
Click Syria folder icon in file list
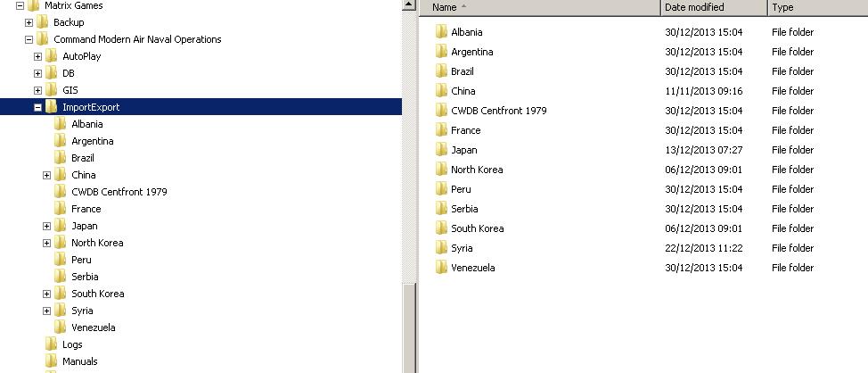(x=441, y=248)
